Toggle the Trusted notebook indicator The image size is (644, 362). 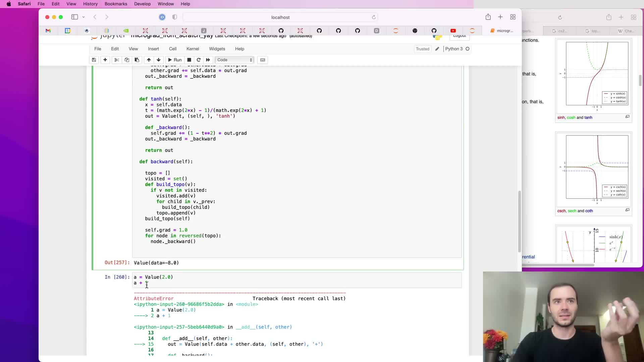[422, 49]
